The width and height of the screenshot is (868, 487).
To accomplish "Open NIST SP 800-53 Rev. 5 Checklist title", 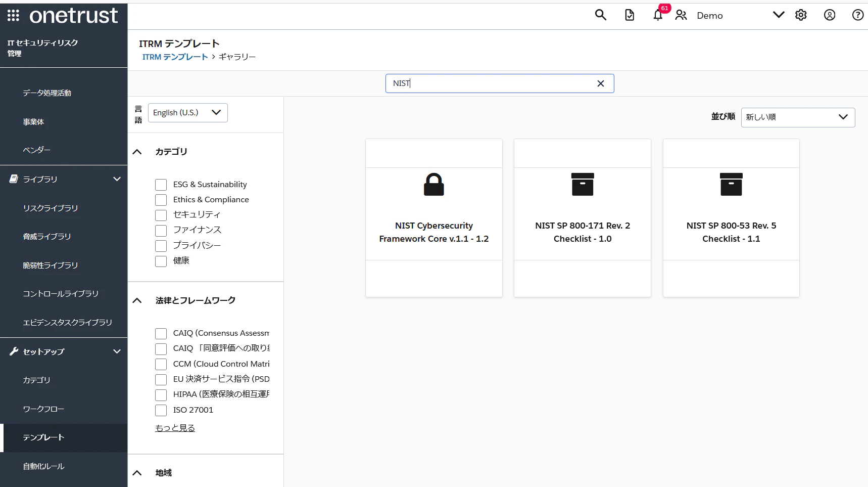I will [731, 232].
